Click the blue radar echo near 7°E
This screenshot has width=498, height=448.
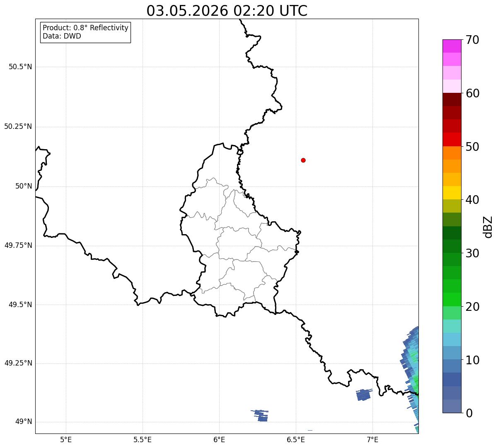(x=364, y=395)
